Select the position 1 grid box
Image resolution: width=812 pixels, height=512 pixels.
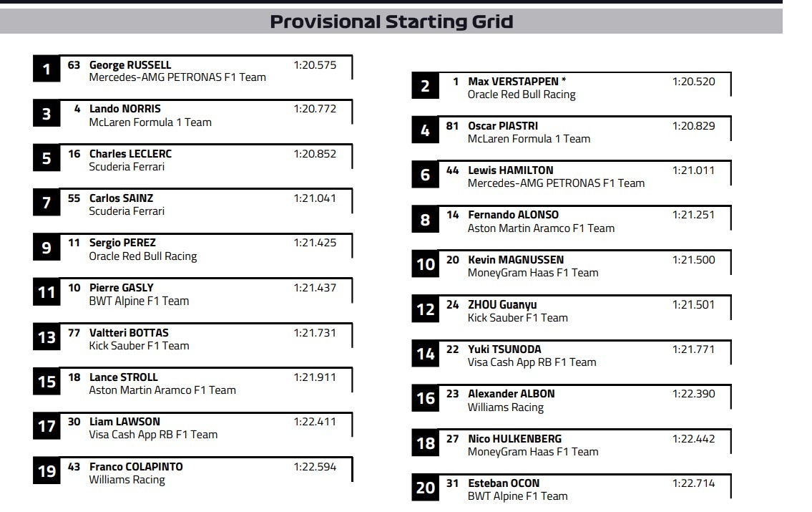click(x=47, y=69)
